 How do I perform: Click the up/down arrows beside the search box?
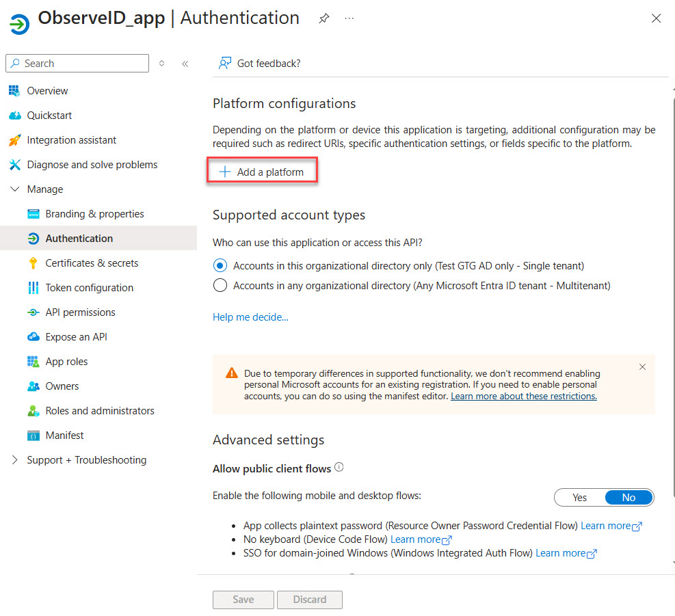161,64
